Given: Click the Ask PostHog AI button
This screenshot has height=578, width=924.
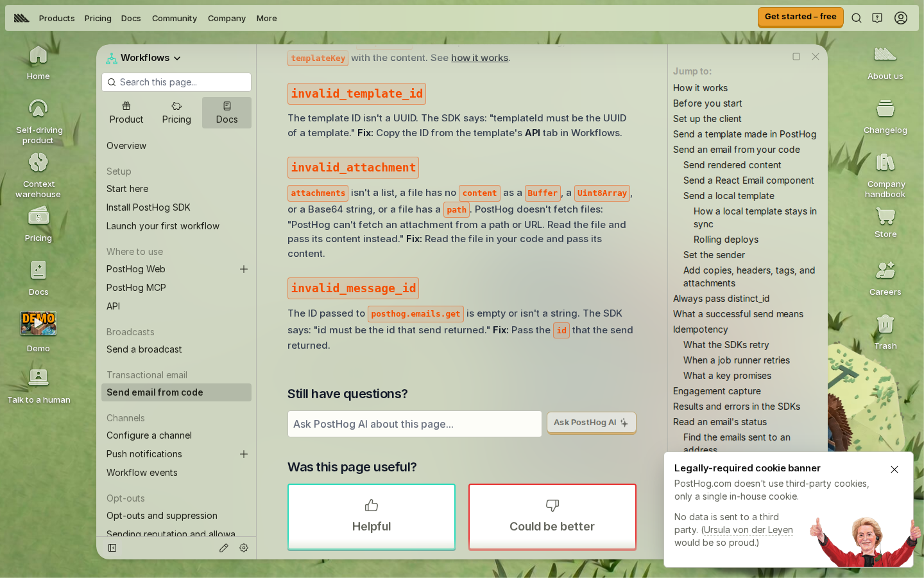Looking at the screenshot, I should (x=591, y=423).
